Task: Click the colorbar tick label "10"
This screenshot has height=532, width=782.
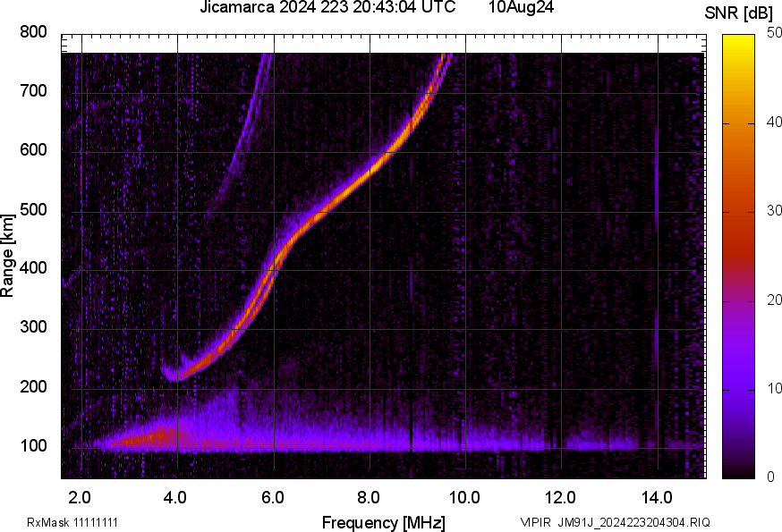Action: coord(774,388)
